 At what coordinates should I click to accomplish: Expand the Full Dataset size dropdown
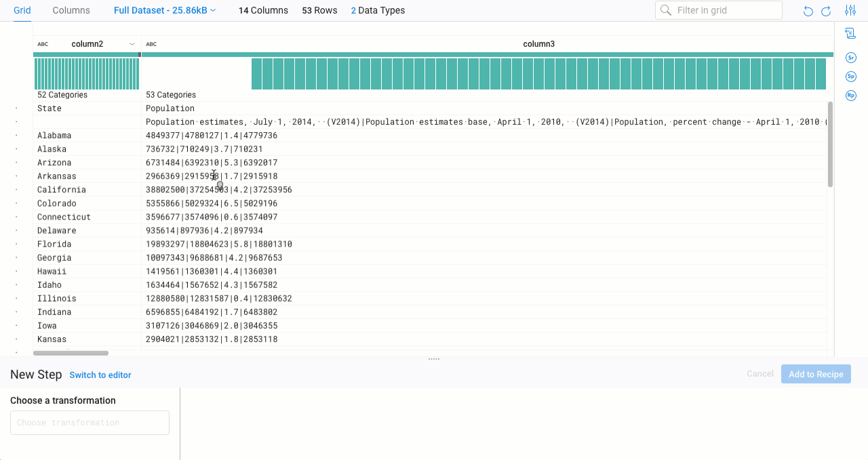click(165, 10)
